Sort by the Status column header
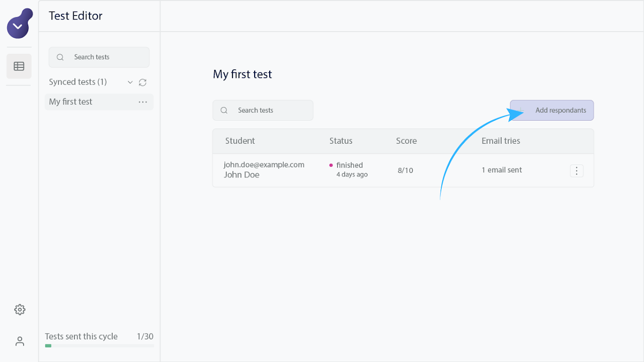This screenshot has height=362, width=644. coord(341,141)
